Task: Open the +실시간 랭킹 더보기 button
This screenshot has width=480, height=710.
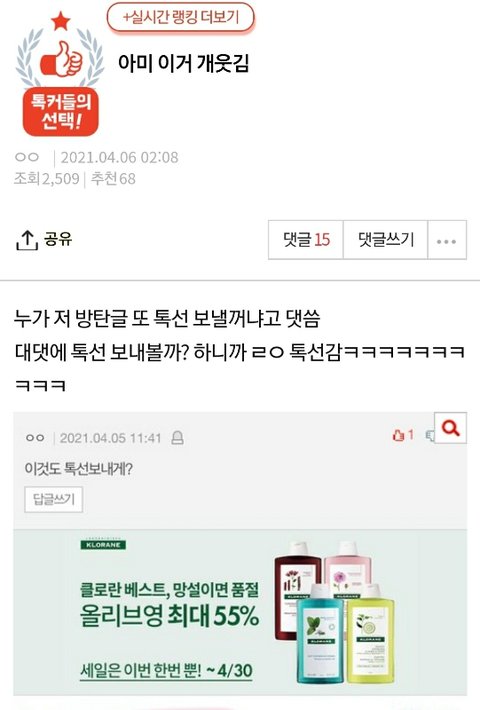Action: click(x=181, y=18)
